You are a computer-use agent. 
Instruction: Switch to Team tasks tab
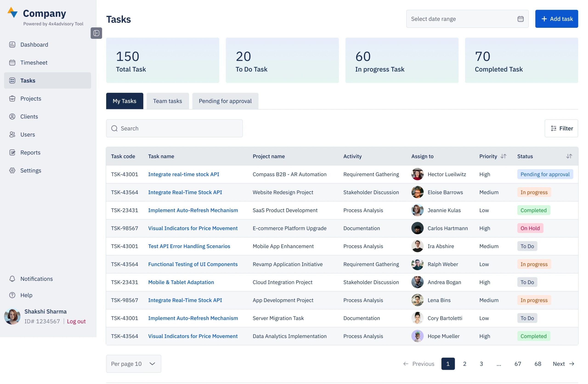click(x=167, y=101)
